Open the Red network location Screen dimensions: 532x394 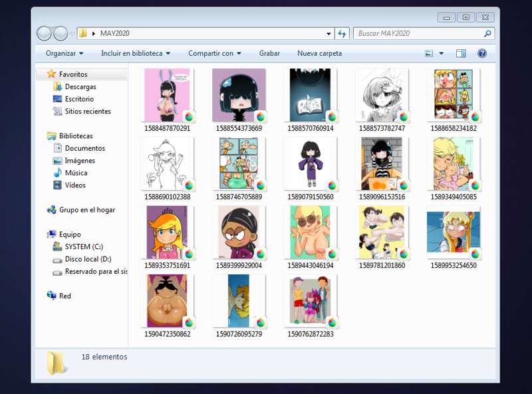pyautogui.click(x=65, y=296)
